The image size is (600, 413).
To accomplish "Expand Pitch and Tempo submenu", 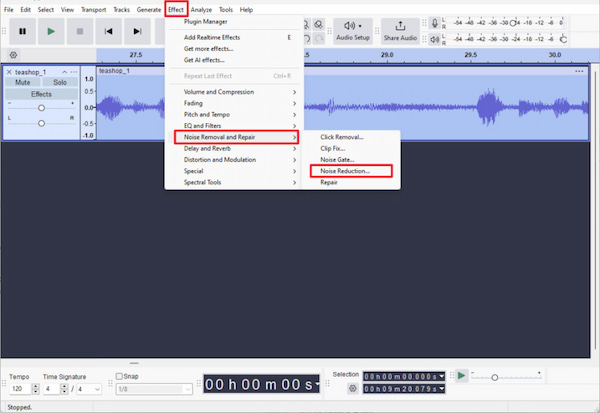I will (233, 114).
